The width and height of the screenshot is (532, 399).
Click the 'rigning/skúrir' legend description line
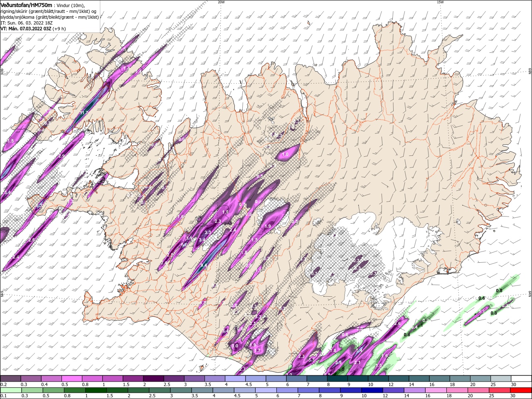coord(49,11)
